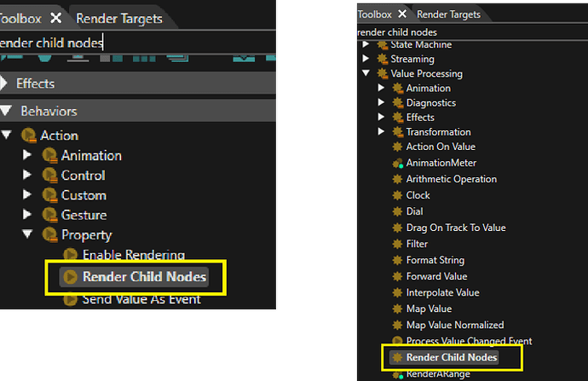The height and width of the screenshot is (381, 588).
Task: Click the Dial gear icon
Action: (397, 211)
